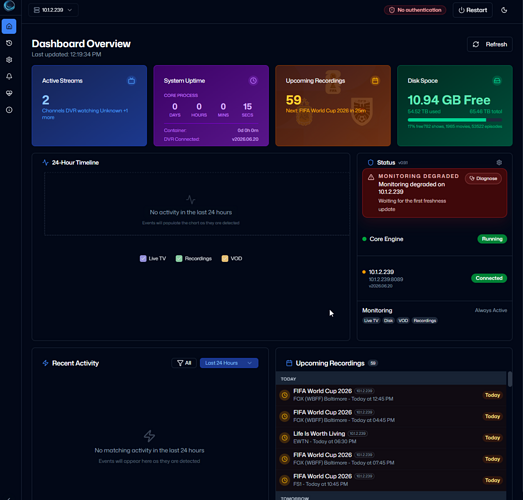The image size is (523, 500).
Task: Click the Disk Space drive icon
Action: point(497,81)
